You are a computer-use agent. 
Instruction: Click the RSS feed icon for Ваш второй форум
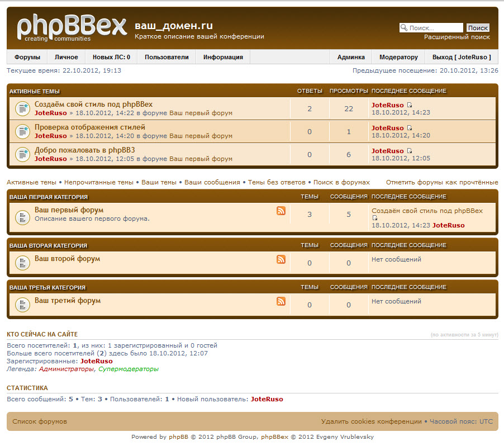pyautogui.click(x=281, y=259)
